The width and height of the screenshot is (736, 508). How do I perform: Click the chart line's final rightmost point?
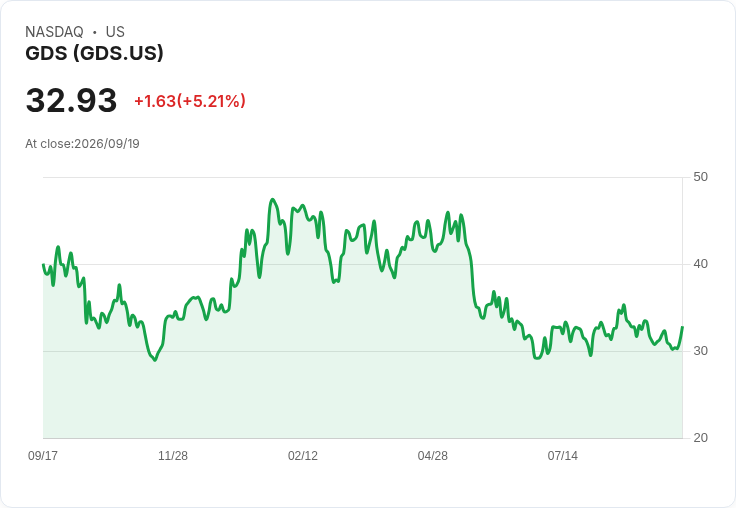[x=682, y=326]
